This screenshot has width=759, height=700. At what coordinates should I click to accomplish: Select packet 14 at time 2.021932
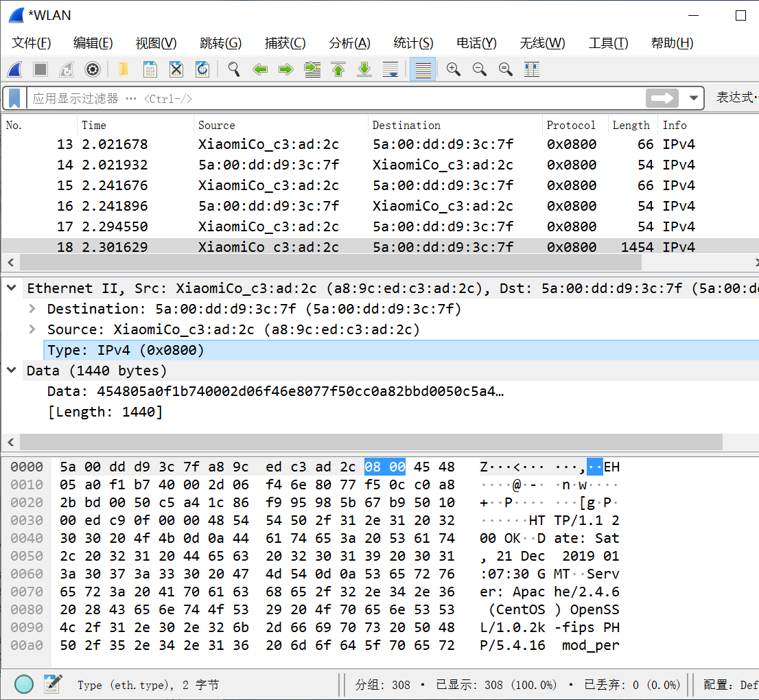[379, 165]
